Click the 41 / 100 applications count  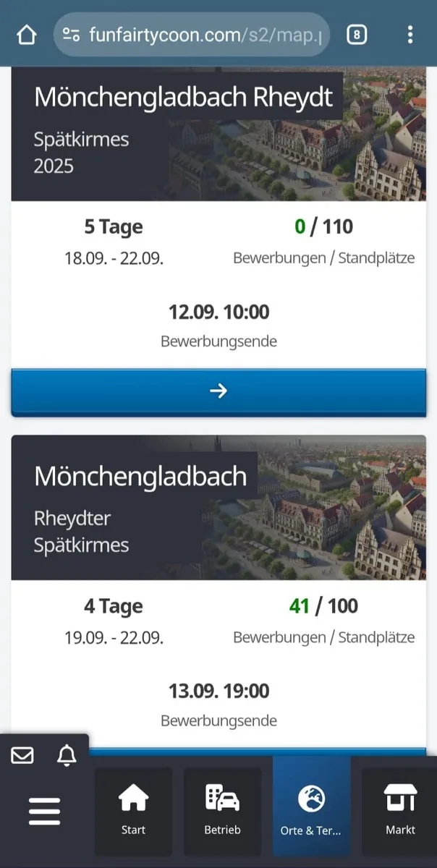tap(323, 606)
